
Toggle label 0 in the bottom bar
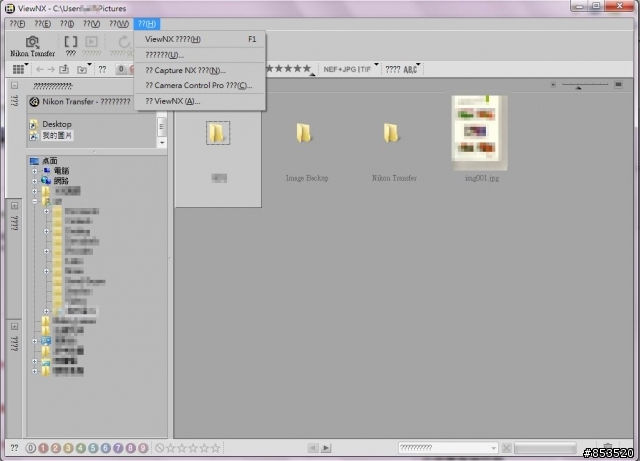(x=31, y=448)
